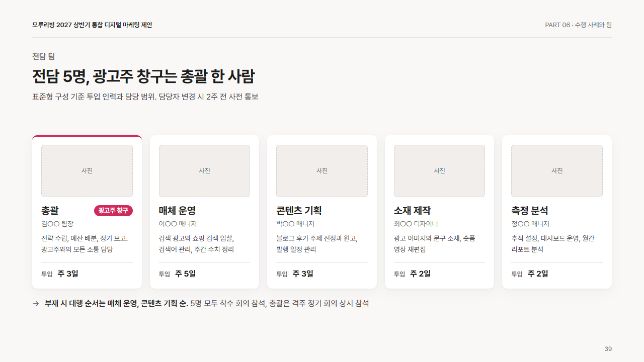Select the photo placeholder in the 총괄 card
Image resolution: width=644 pixels, height=362 pixels.
pos(87,171)
